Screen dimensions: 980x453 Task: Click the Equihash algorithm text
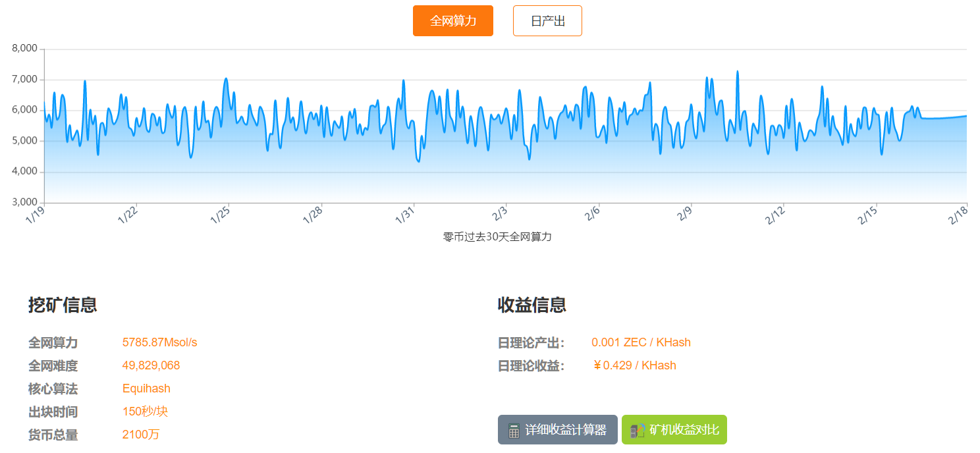click(146, 388)
